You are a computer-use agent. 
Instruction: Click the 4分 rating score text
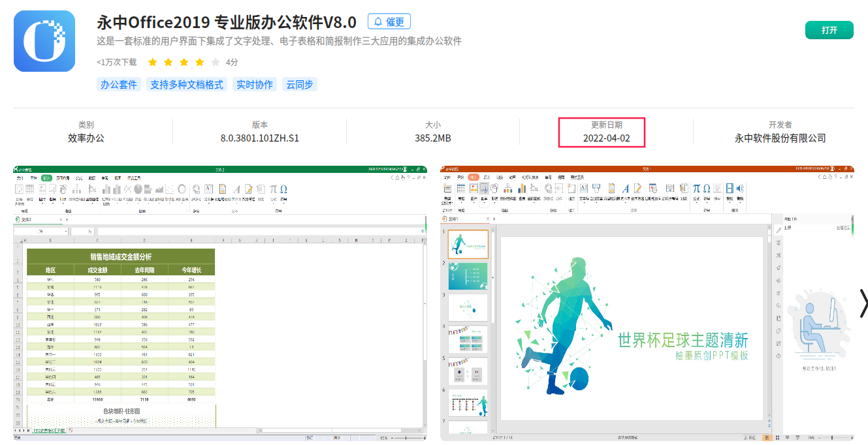pyautogui.click(x=232, y=63)
